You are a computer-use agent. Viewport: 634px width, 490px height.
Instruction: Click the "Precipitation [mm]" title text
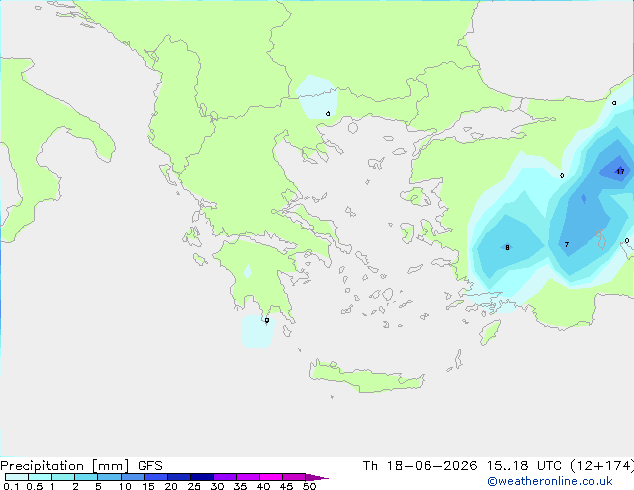click(x=65, y=466)
